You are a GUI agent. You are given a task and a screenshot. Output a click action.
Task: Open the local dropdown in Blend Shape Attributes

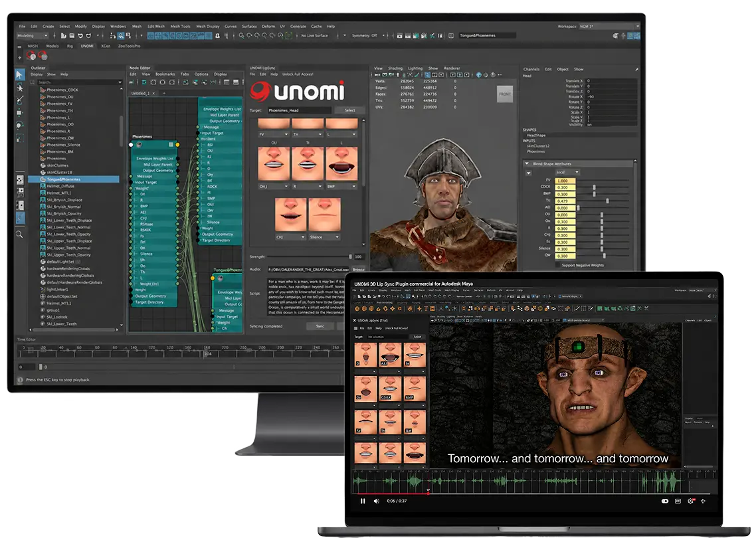click(x=567, y=172)
